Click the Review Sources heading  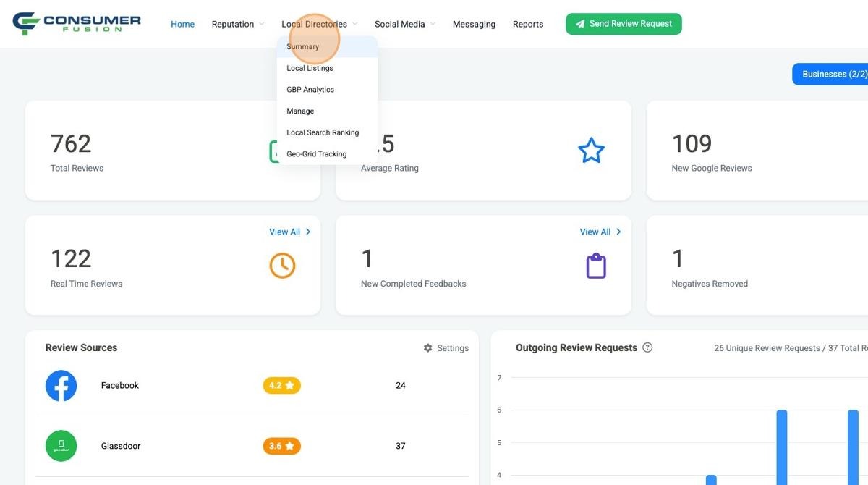coord(81,347)
